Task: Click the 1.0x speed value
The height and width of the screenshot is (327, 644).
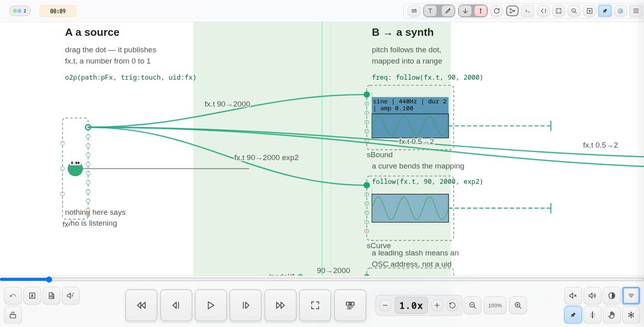Action: tap(411, 305)
